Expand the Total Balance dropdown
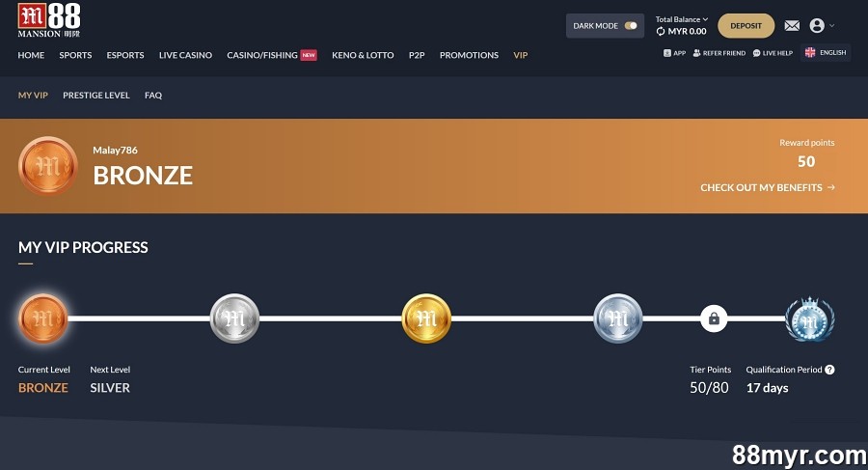This screenshot has height=470, width=868. point(681,19)
